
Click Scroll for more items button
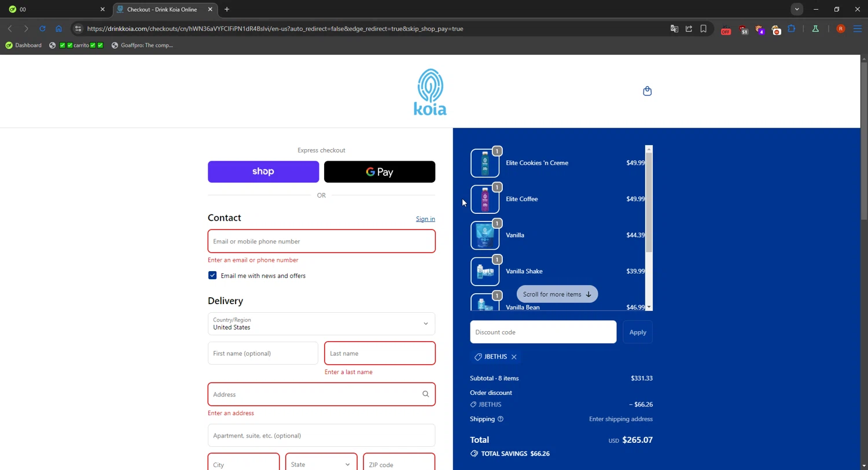[557, 294]
